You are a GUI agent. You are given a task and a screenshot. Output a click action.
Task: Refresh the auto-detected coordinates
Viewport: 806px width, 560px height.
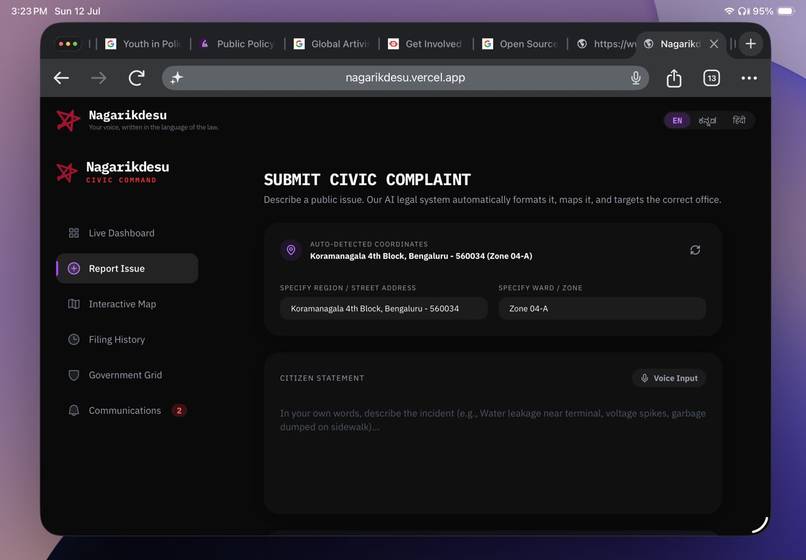pyautogui.click(x=695, y=250)
